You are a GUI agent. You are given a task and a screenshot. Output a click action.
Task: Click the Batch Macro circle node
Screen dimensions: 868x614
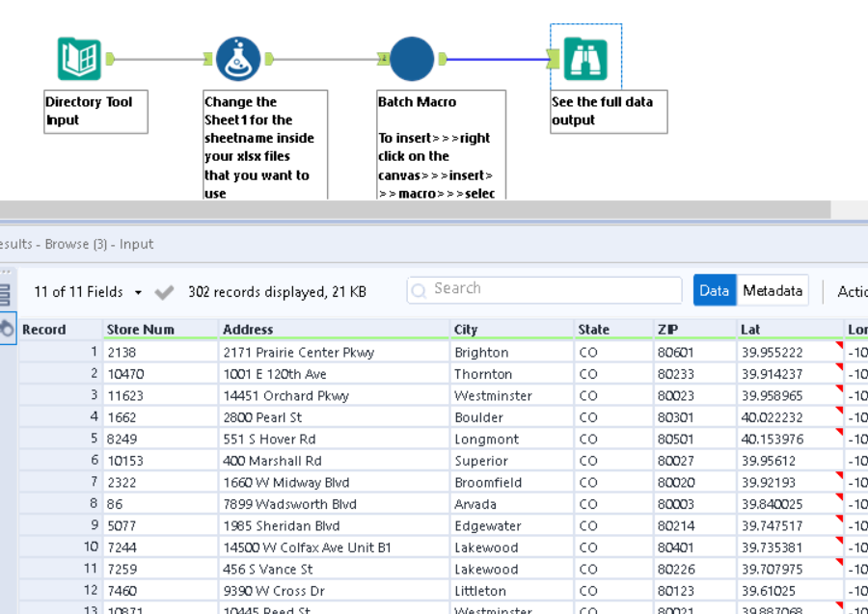(412, 59)
